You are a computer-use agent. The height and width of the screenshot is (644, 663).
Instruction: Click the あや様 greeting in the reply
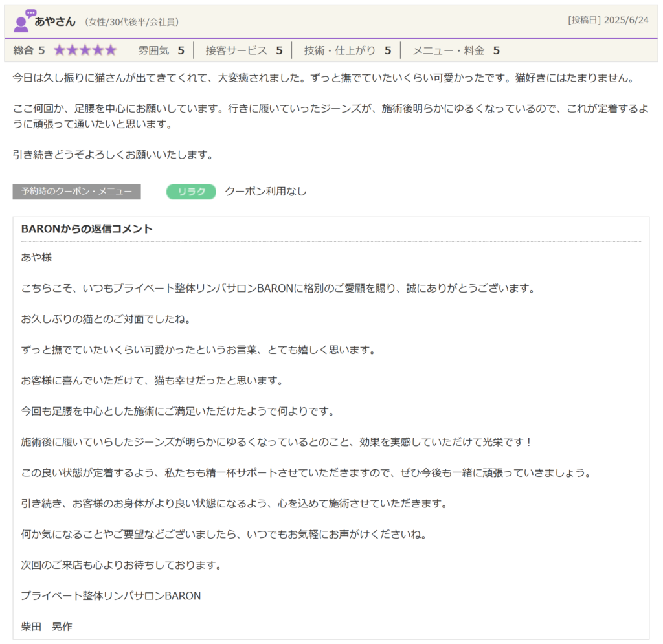click(36, 258)
